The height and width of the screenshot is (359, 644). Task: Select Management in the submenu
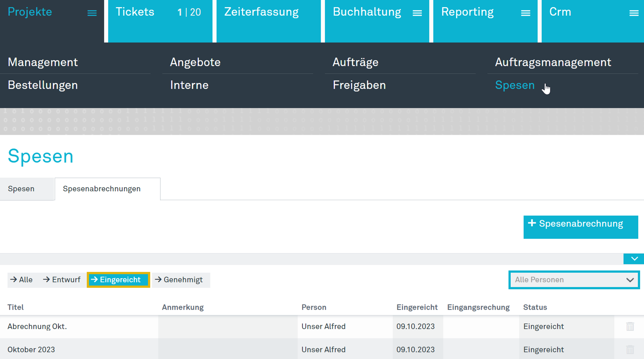(43, 62)
